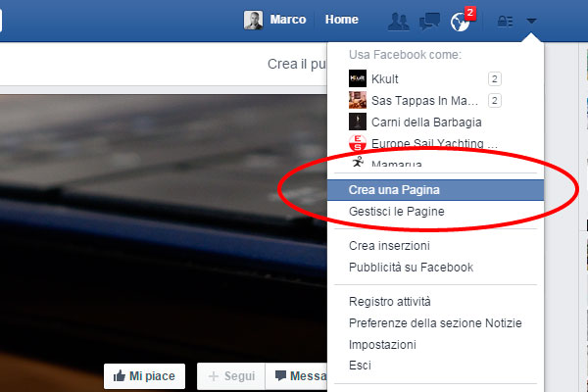Open the notifications globe icon
This screenshot has height=392, width=588.
pyautogui.click(x=460, y=23)
